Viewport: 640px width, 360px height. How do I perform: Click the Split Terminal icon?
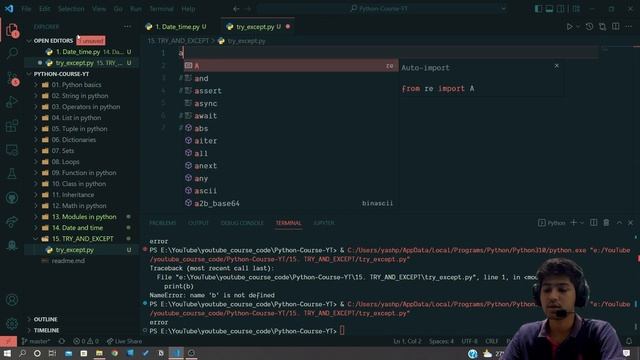593,222
